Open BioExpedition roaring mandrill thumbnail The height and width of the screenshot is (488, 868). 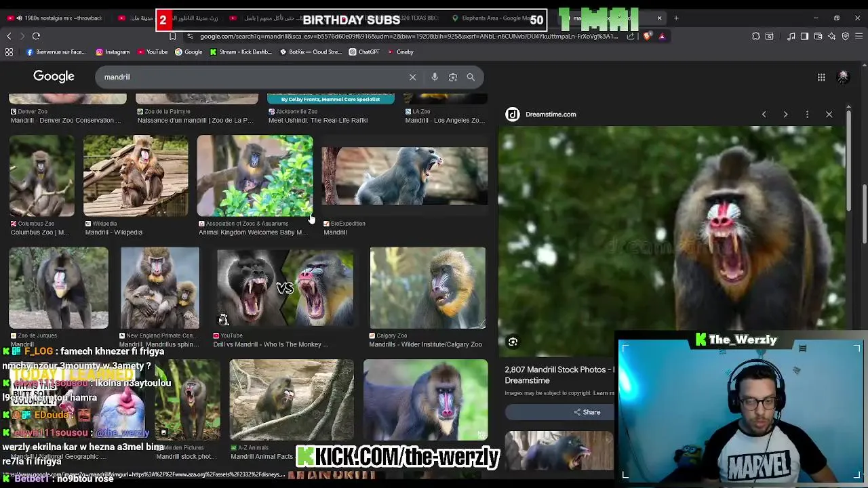click(405, 176)
